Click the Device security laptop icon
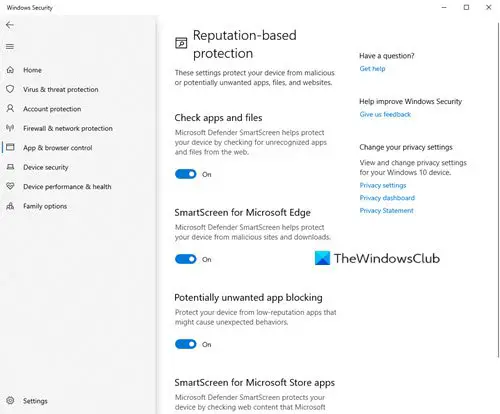The width and height of the screenshot is (500, 414). click(x=10, y=167)
